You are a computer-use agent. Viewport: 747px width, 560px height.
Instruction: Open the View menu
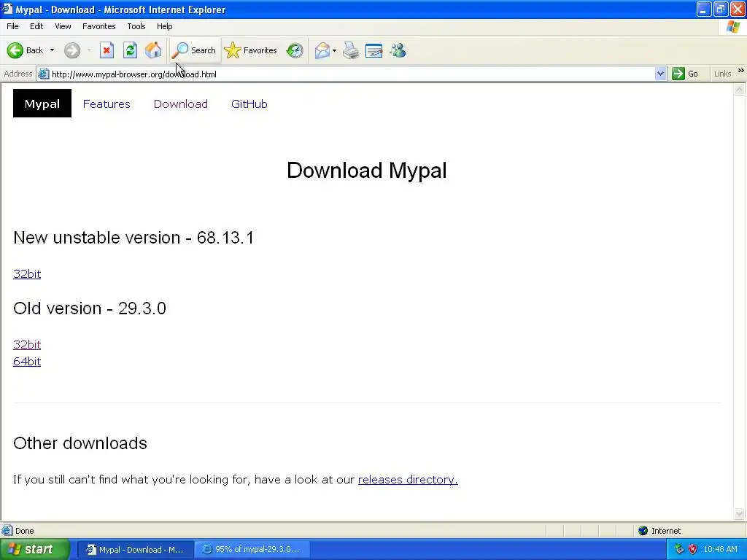(x=63, y=26)
